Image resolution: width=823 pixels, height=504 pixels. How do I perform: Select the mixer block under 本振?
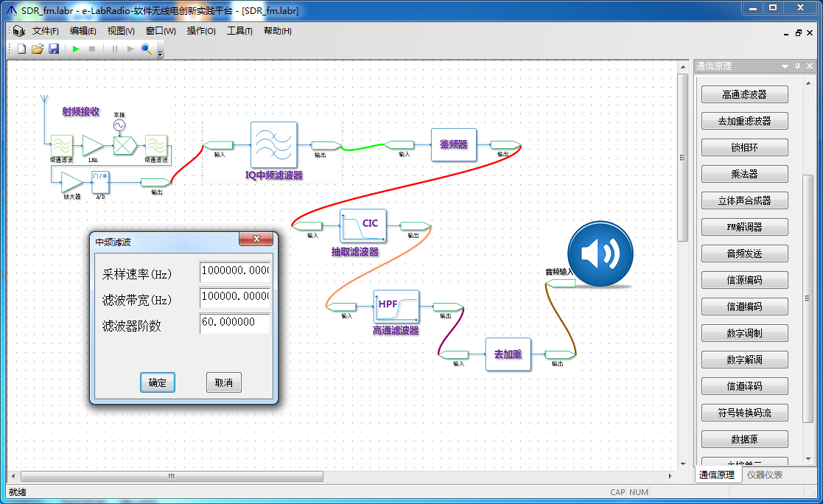point(125,145)
